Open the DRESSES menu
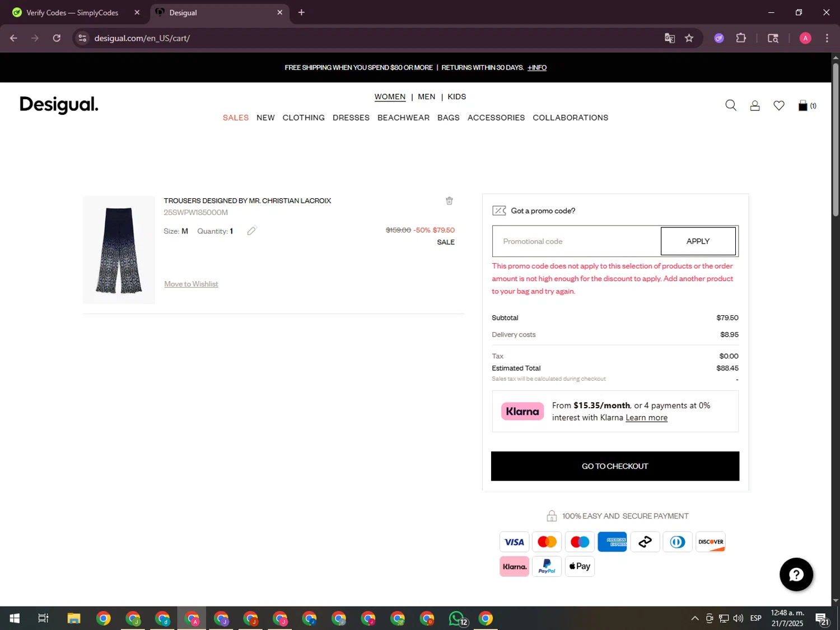This screenshot has width=840, height=630. click(x=351, y=118)
